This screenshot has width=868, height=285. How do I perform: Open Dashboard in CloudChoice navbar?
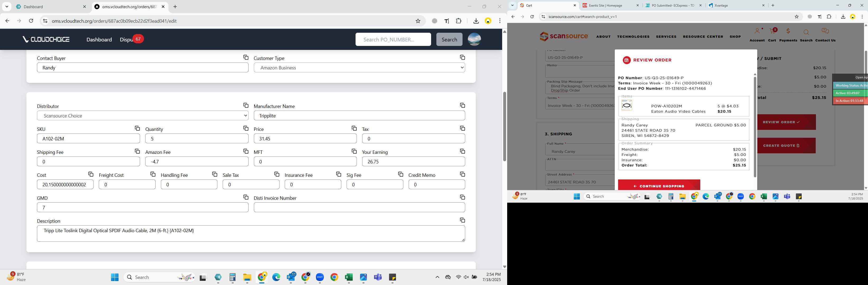(x=99, y=39)
